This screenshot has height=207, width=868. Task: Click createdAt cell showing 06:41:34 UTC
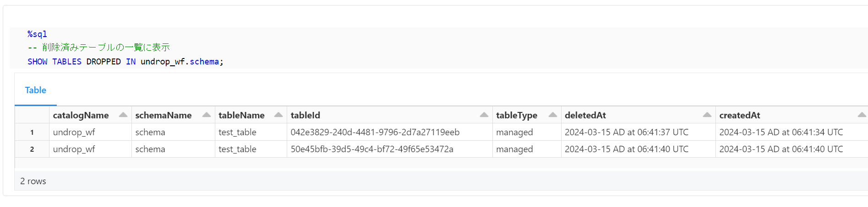781,133
